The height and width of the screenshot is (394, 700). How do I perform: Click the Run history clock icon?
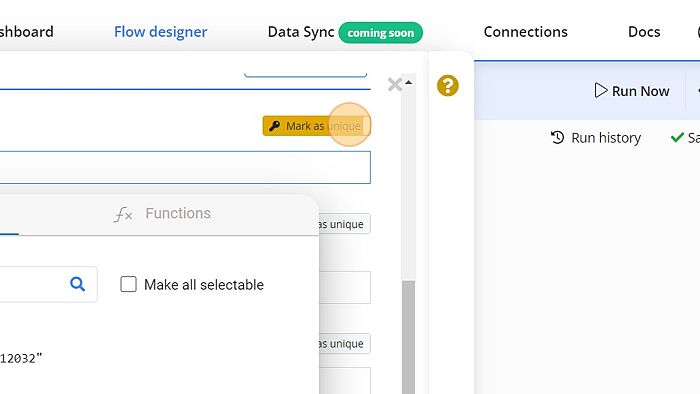(557, 137)
